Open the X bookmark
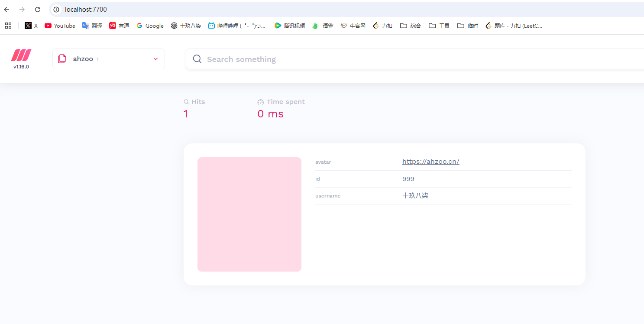The image size is (644, 324). 31,26
